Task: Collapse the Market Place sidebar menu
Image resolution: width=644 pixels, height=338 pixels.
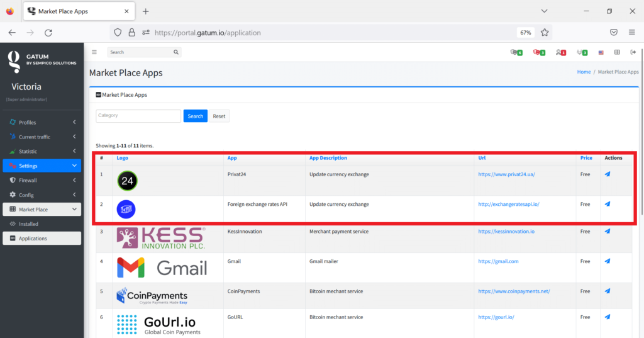Action: pos(42,210)
